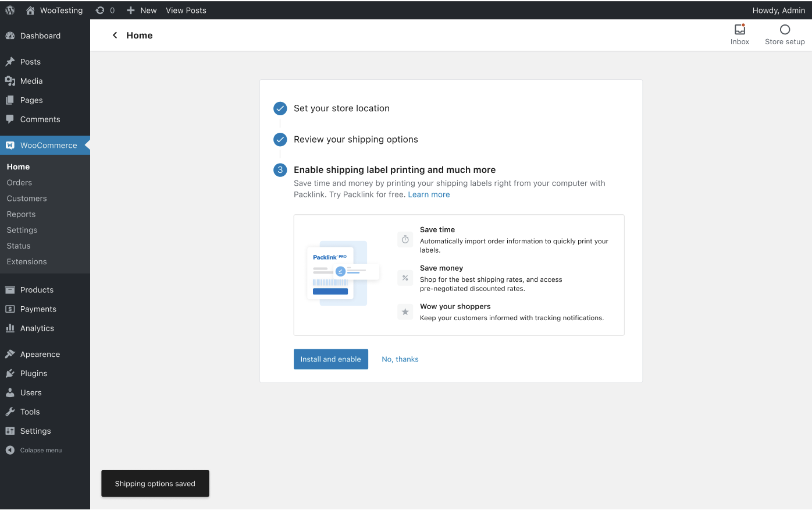The width and height of the screenshot is (812, 510).
Task: Open the Plugins manager
Action: click(x=34, y=373)
